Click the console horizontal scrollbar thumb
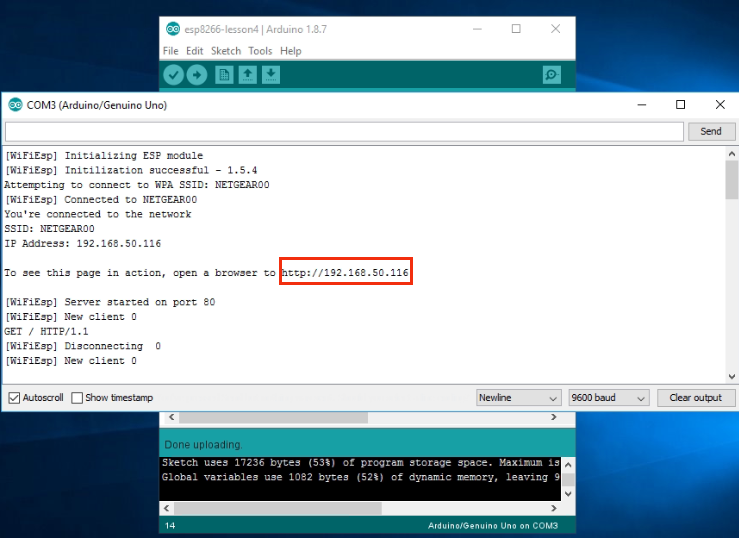 (278, 509)
